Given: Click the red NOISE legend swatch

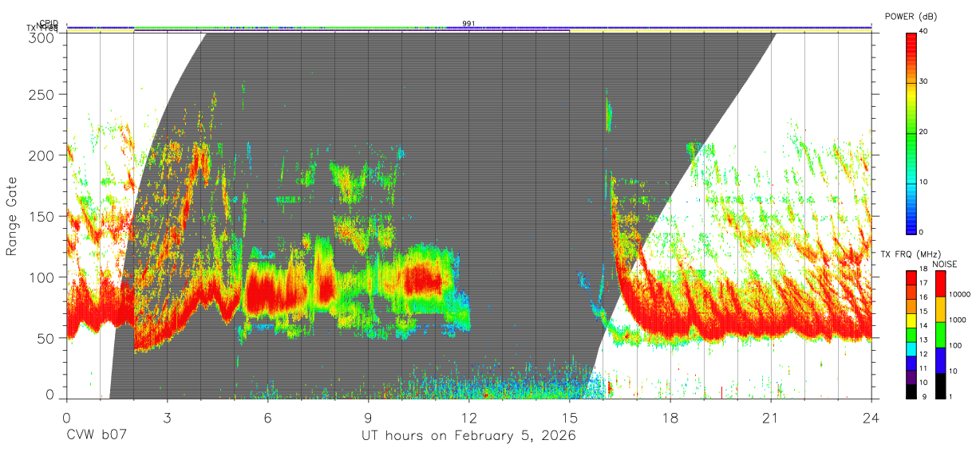Looking at the screenshot, I should (939, 284).
